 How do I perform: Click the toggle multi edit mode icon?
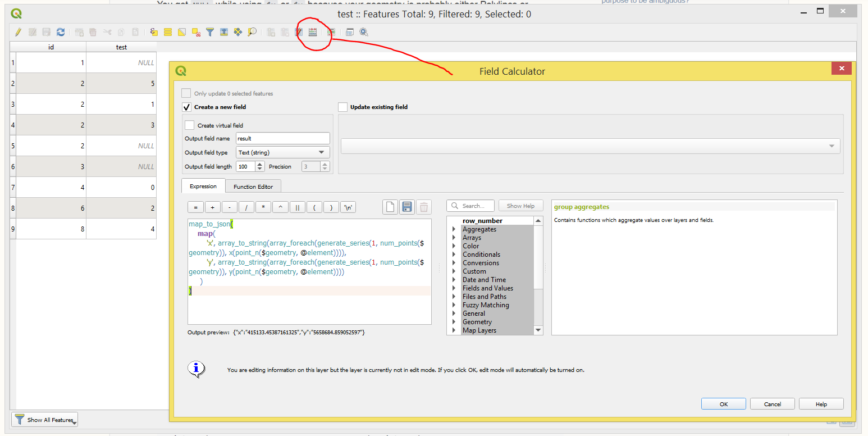pyautogui.click(x=33, y=33)
